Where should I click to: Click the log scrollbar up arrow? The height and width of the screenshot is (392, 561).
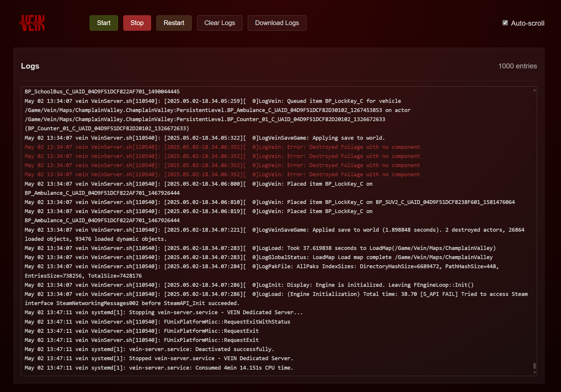(534, 90)
